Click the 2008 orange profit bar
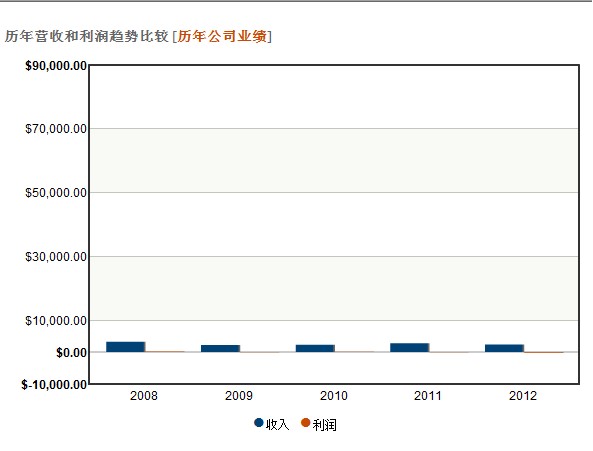This screenshot has height=451, width=593. coord(165,352)
